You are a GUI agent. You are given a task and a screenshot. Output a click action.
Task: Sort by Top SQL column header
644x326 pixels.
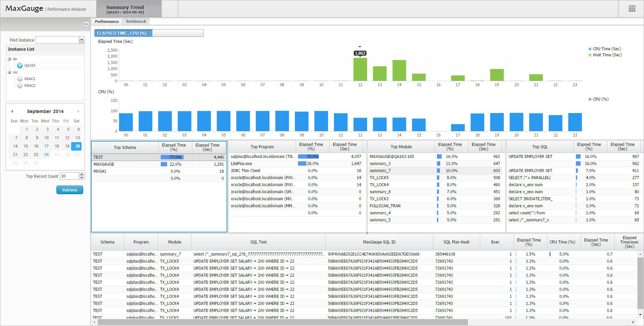[540, 147]
